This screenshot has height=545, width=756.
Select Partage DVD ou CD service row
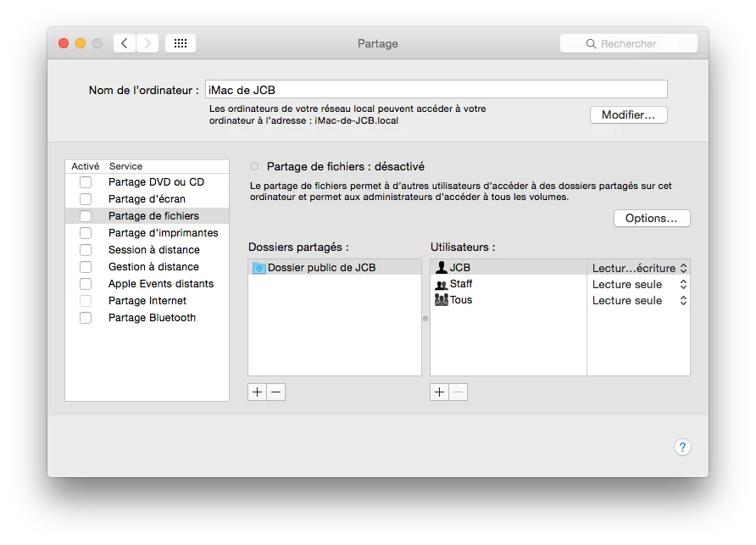click(147, 182)
